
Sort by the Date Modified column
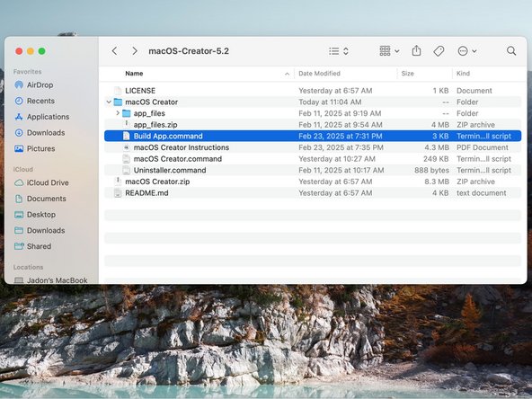tap(319, 74)
